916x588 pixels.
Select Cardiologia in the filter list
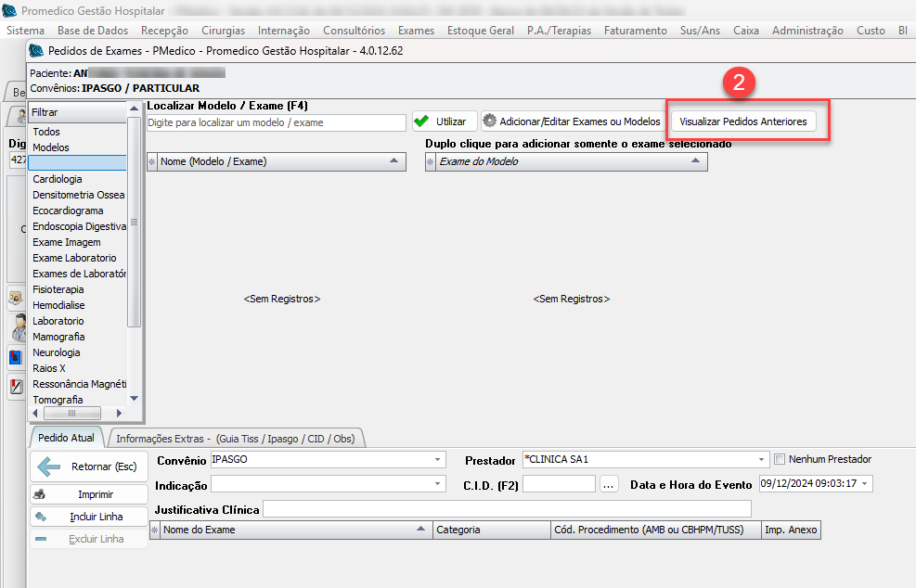(x=58, y=179)
